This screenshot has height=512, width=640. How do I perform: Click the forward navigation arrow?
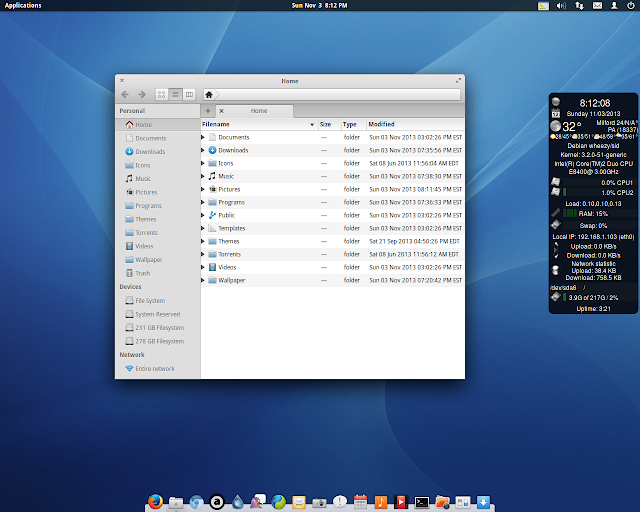pos(142,94)
